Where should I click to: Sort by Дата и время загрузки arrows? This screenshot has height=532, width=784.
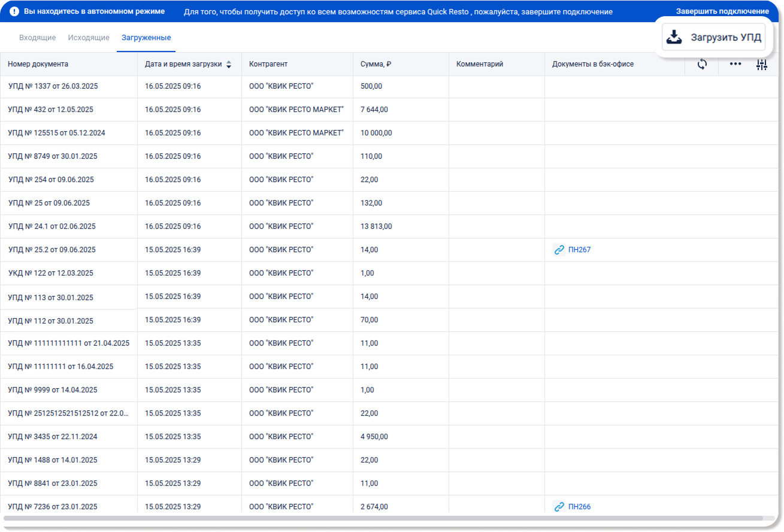click(x=228, y=65)
